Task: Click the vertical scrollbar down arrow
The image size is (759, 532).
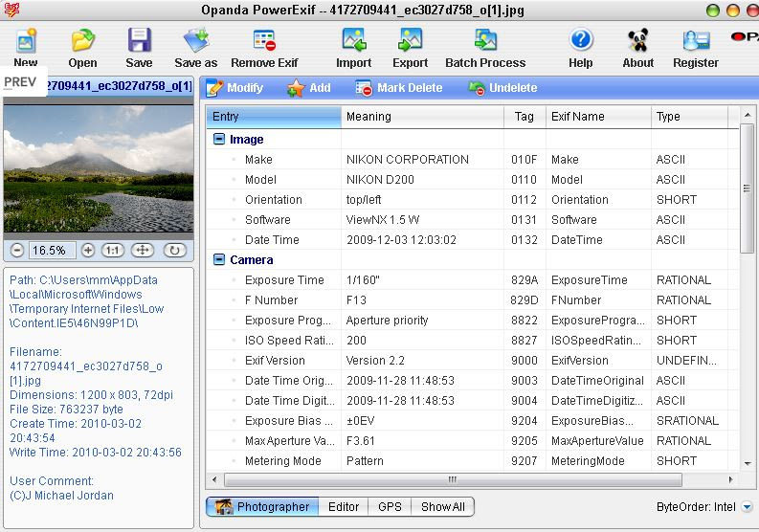Action: [748, 463]
